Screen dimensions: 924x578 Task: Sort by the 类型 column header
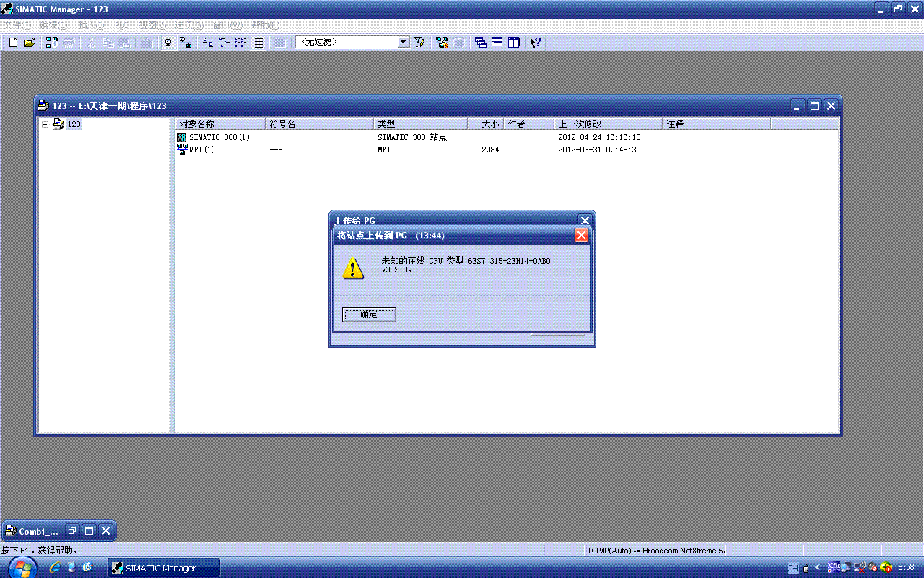pyautogui.click(x=421, y=124)
